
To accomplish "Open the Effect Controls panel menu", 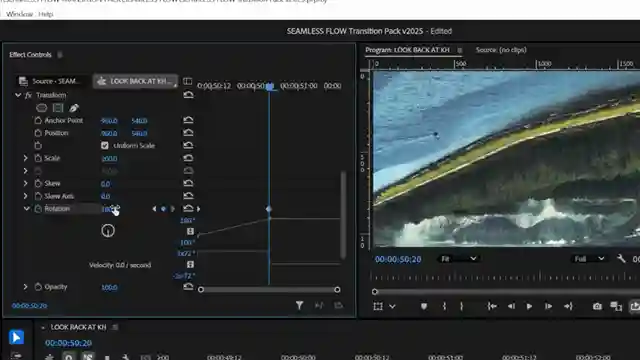I will (60, 55).
